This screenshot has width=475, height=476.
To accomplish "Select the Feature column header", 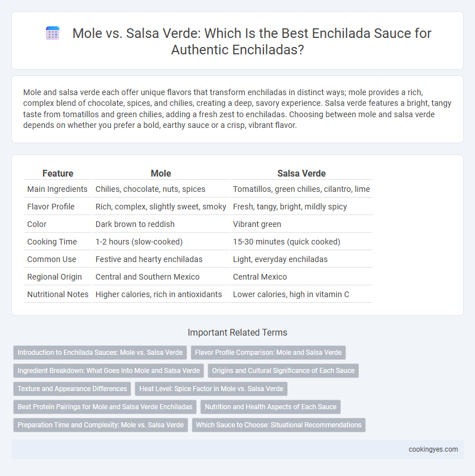I will click(58, 173).
